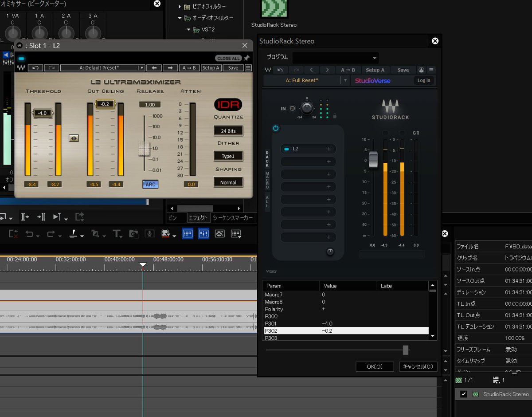Click the Out Ceiling -0.2 value handle
The height and width of the screenshot is (417, 532).
click(x=105, y=104)
